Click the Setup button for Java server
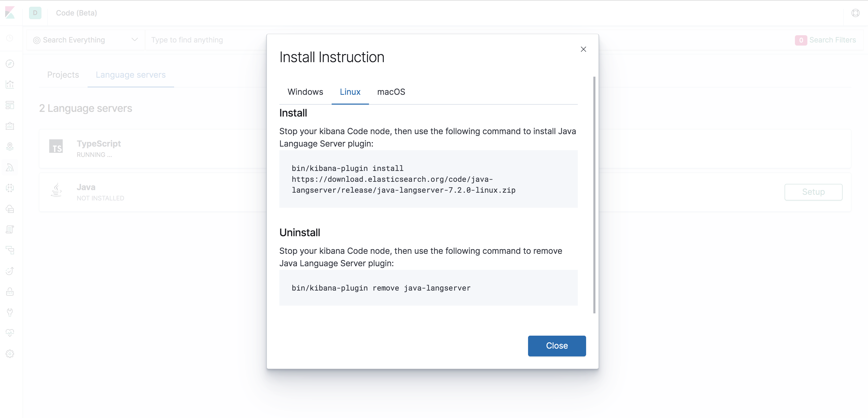This screenshot has height=418, width=868. [814, 192]
